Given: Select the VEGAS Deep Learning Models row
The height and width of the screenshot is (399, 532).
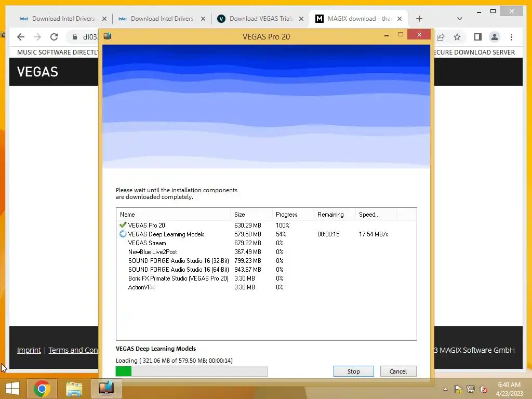Looking at the screenshot, I should point(266,234).
